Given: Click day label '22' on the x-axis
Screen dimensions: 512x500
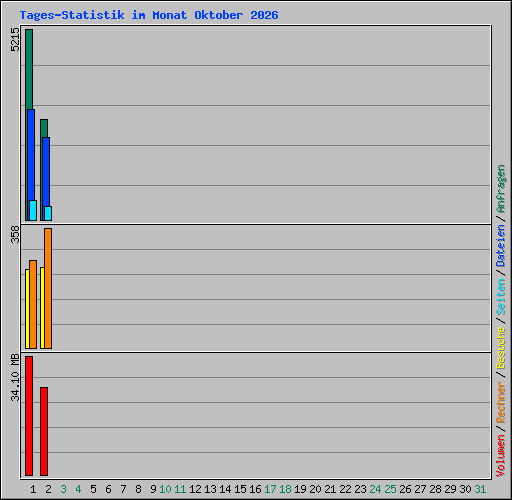Looking at the screenshot, I should pos(345,489).
